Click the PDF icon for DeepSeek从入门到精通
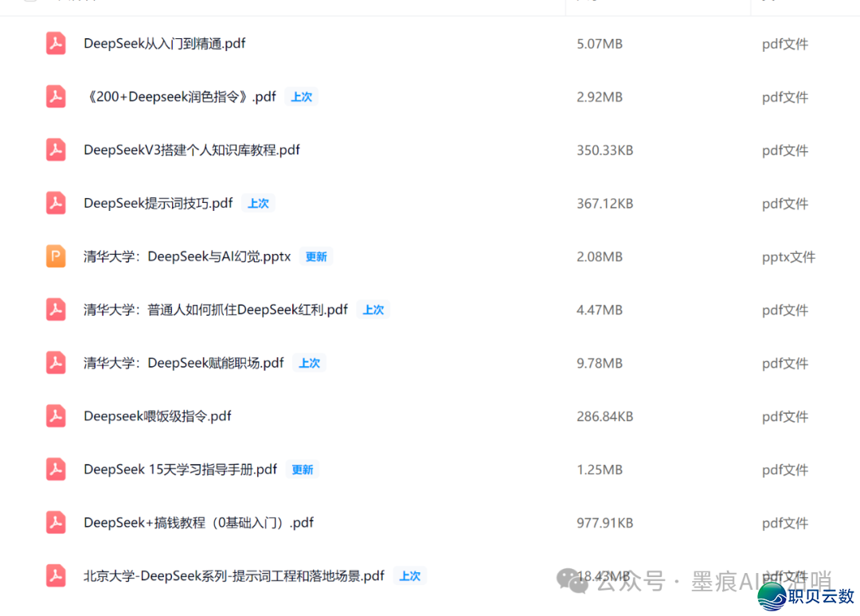Image resolution: width=860 pixels, height=616 pixels. 56,44
